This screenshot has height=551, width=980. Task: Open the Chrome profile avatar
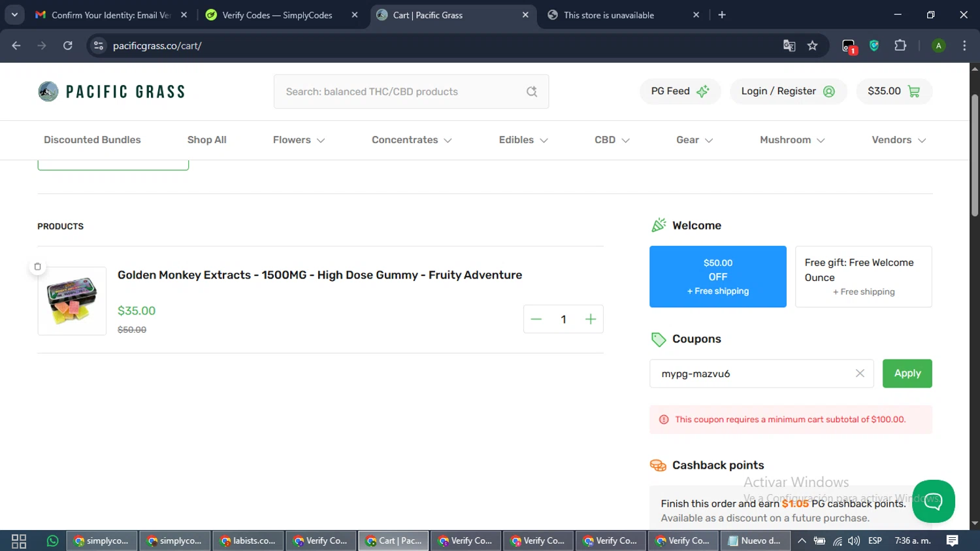pos(938,46)
